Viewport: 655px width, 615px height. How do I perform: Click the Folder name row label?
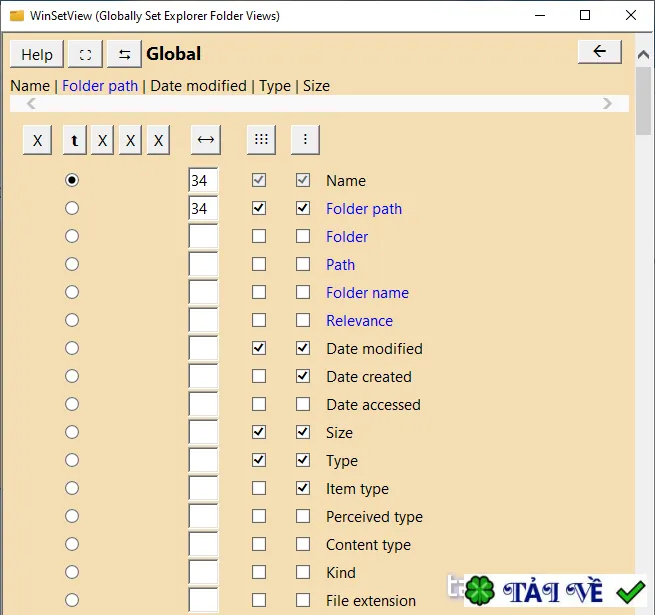pyautogui.click(x=367, y=292)
